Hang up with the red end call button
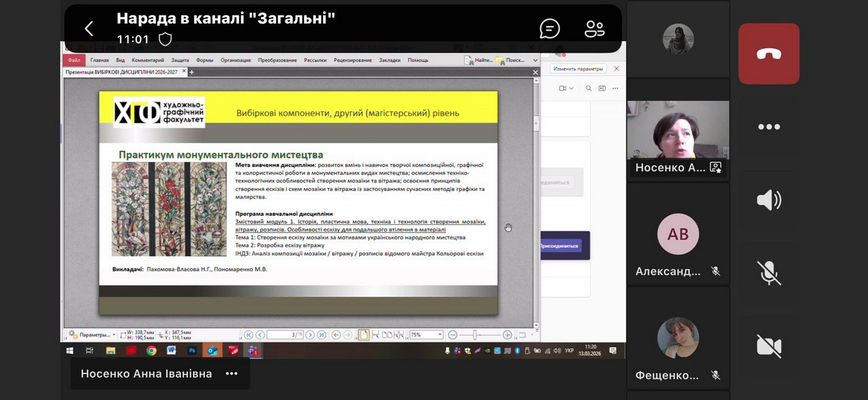Viewport: 868px width, 400px height. click(x=769, y=54)
